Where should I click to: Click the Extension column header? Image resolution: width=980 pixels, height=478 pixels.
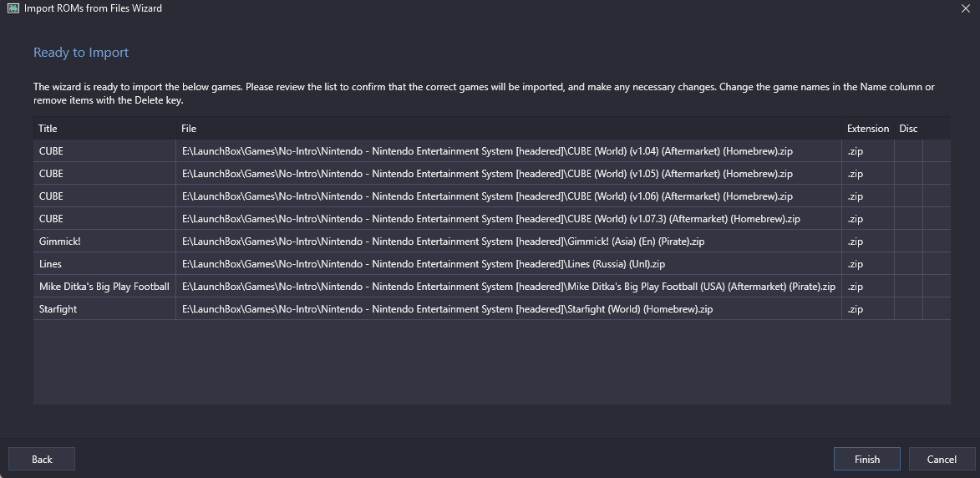point(868,128)
